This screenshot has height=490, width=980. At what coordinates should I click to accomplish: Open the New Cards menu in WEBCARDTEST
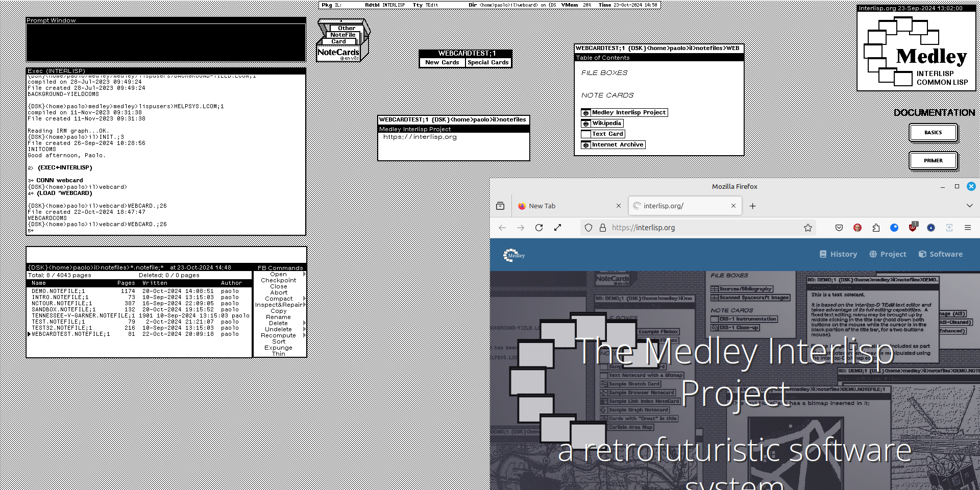[x=441, y=62]
